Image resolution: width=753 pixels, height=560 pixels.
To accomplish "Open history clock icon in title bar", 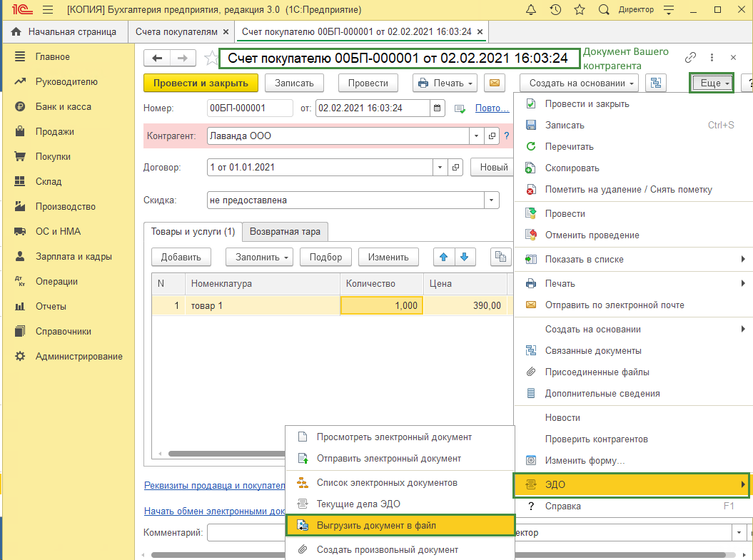I will (x=555, y=9).
